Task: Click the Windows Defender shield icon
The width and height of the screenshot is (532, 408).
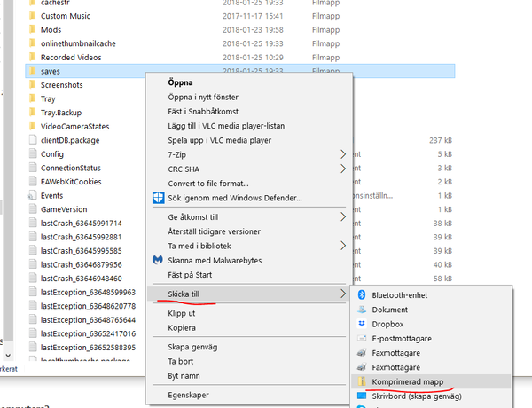Action: point(159,196)
